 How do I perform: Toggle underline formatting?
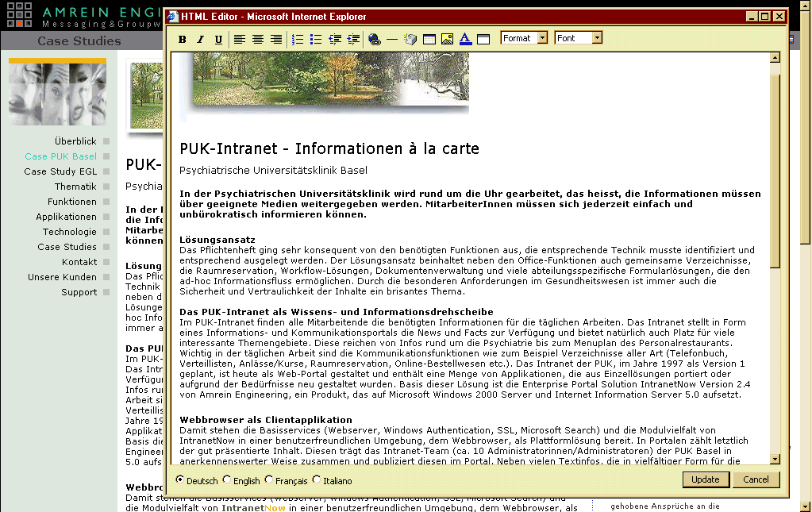coord(218,40)
